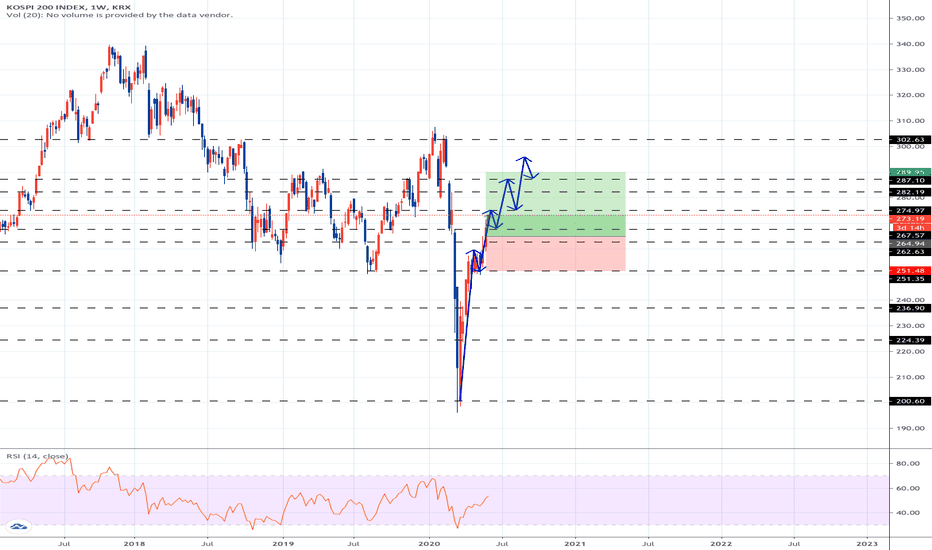Select the green profit target zone
932x550 pixels.
(556, 204)
